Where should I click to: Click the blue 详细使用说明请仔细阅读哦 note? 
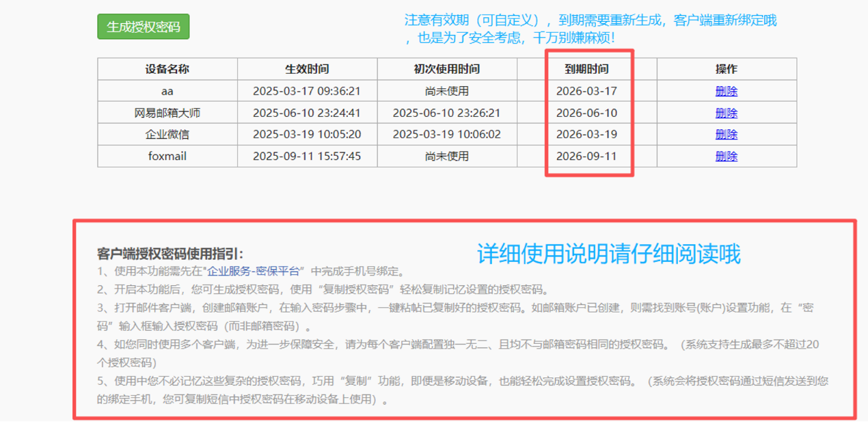coord(608,254)
